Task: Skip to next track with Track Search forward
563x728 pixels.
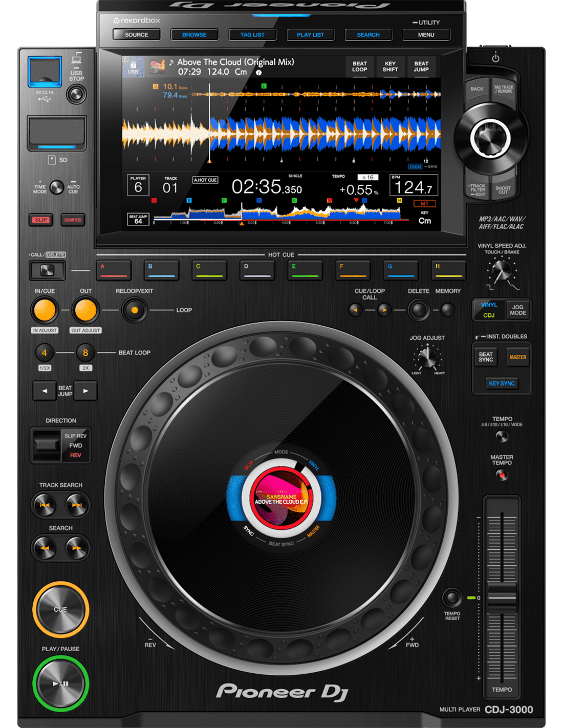Action: coord(77,505)
